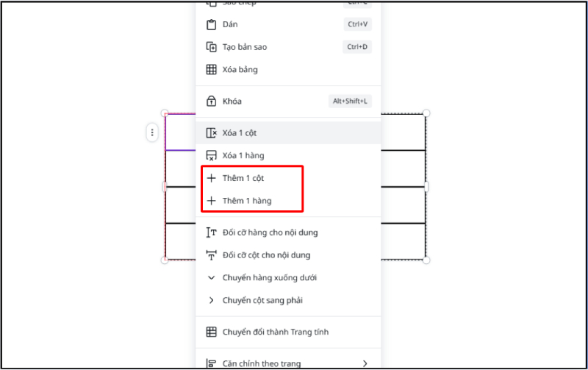Click the Chuyển cột sang phải chevron

[x=211, y=300]
